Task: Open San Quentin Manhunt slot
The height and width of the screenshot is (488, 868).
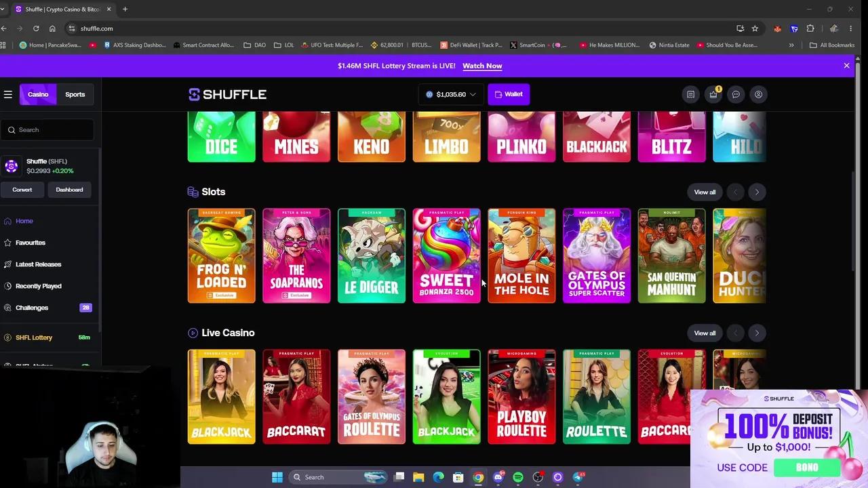Action: click(x=671, y=256)
